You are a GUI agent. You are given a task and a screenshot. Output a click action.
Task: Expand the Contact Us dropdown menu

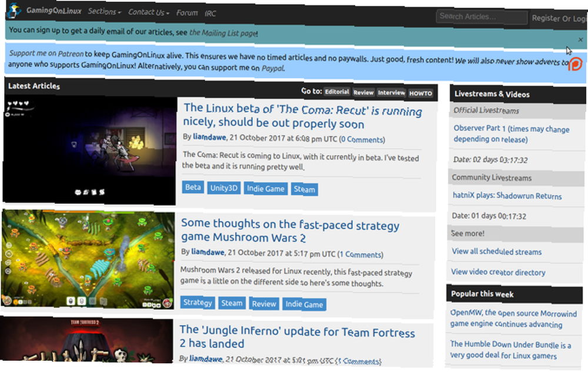149,12
